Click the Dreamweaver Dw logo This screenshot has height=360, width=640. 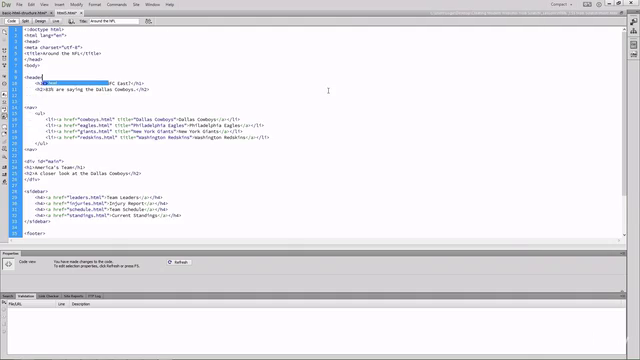point(6,4)
